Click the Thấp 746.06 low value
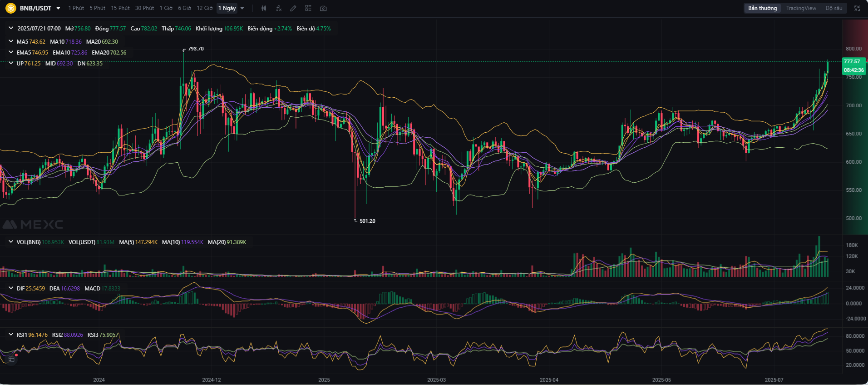The image size is (868, 385). click(x=176, y=28)
